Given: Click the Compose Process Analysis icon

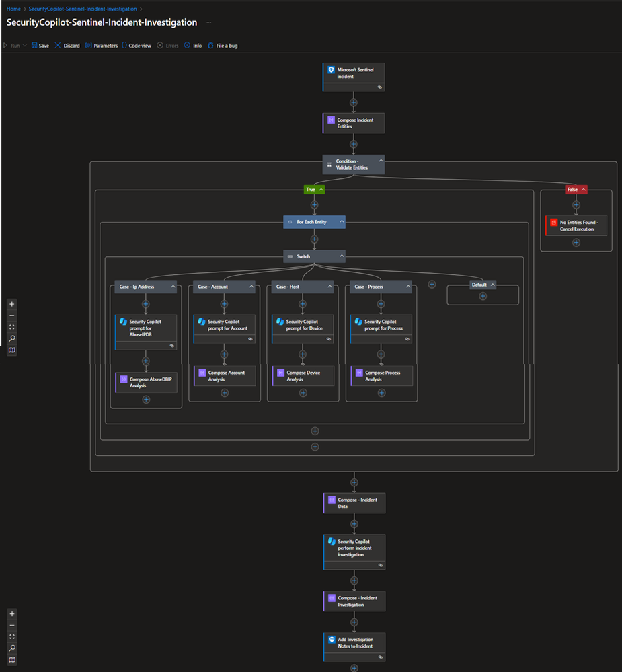Looking at the screenshot, I should tap(359, 373).
